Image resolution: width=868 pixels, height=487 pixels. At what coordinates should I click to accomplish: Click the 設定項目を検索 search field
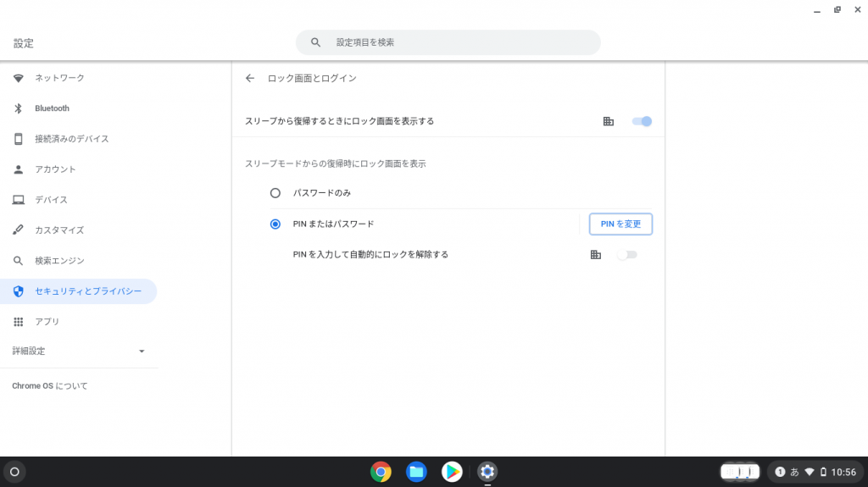[x=448, y=42]
